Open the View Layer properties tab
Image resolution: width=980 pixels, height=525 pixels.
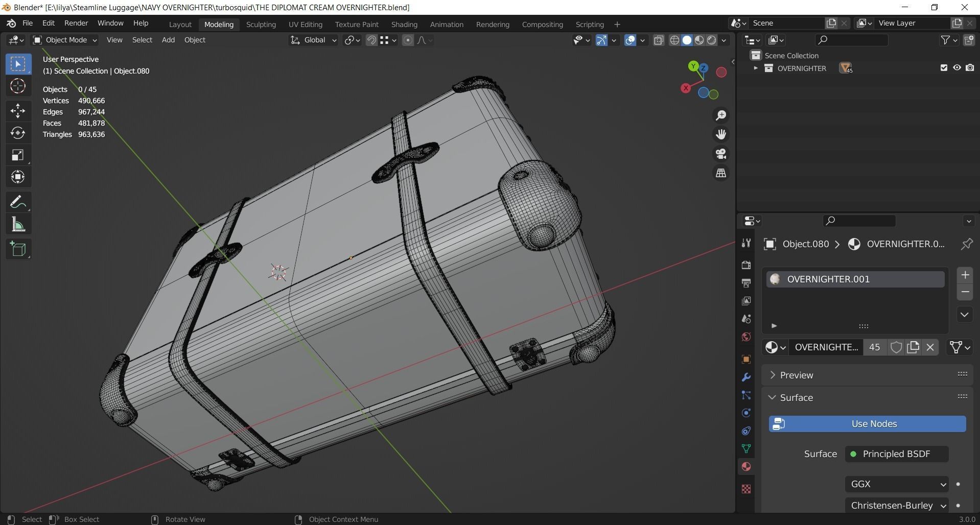coord(746,301)
